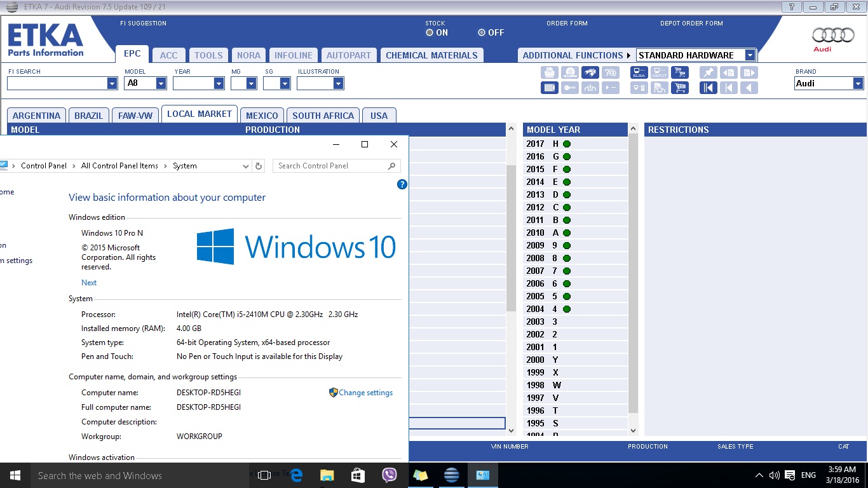The height and width of the screenshot is (488, 868).
Task: Open the YEAR dropdown
Action: pos(219,83)
